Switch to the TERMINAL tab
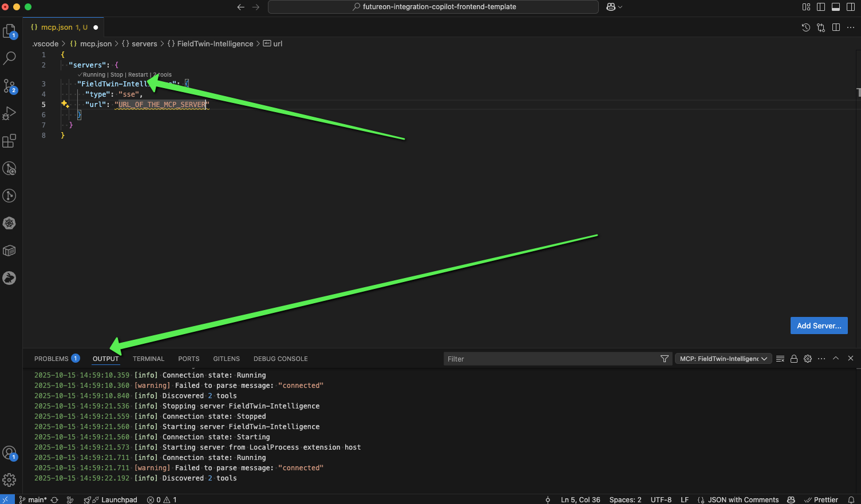861x504 pixels. coord(148,359)
